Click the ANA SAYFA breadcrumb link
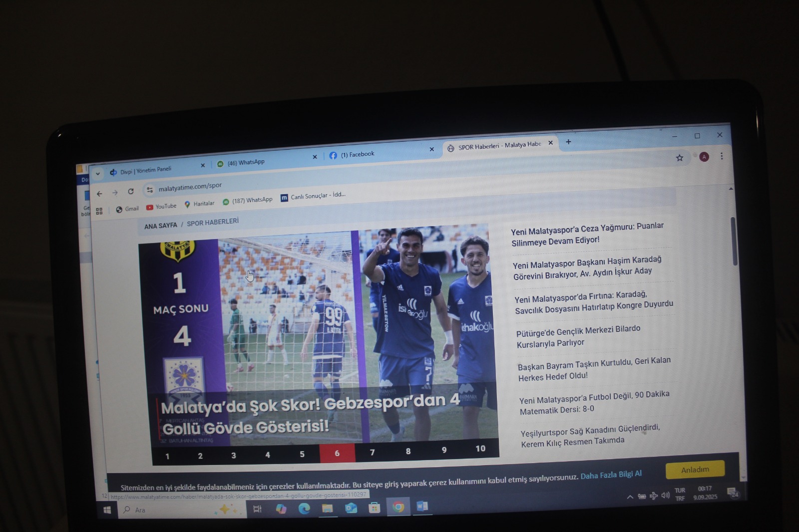Screen dimensions: 799x532 [x=160, y=226]
